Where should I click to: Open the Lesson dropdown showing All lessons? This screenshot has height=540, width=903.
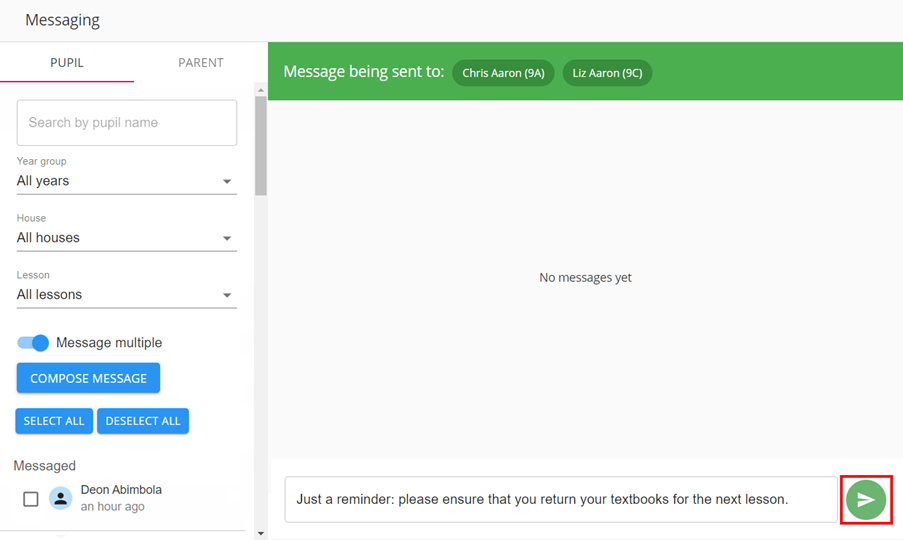pyautogui.click(x=127, y=295)
